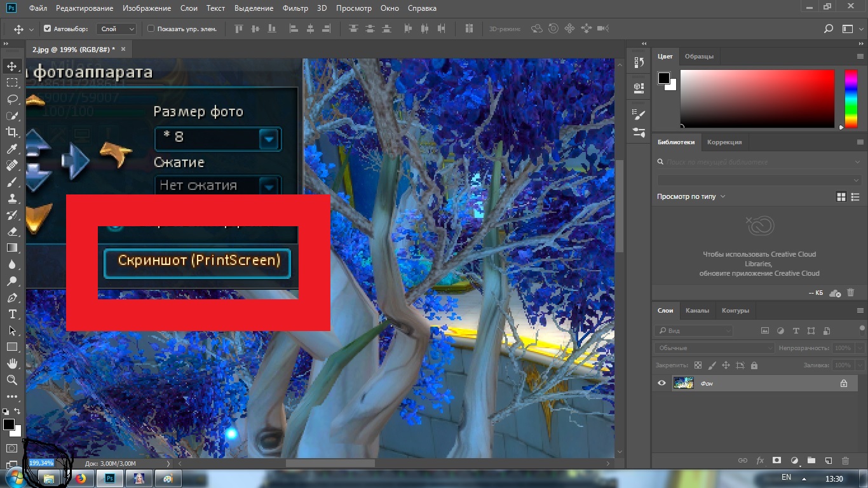Select the Brush tool
Viewport: 868px width, 488px height.
pyautogui.click(x=12, y=182)
